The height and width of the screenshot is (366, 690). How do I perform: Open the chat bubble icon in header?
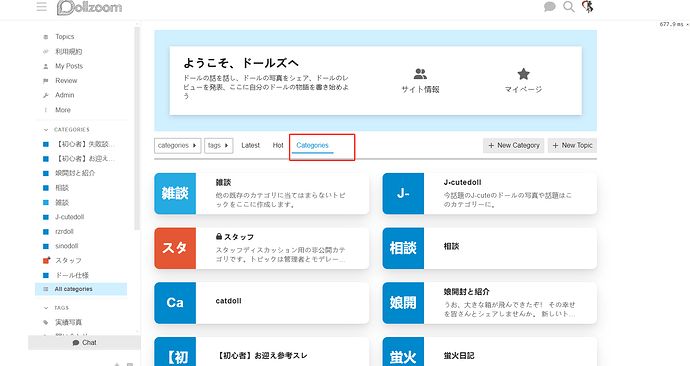point(549,7)
